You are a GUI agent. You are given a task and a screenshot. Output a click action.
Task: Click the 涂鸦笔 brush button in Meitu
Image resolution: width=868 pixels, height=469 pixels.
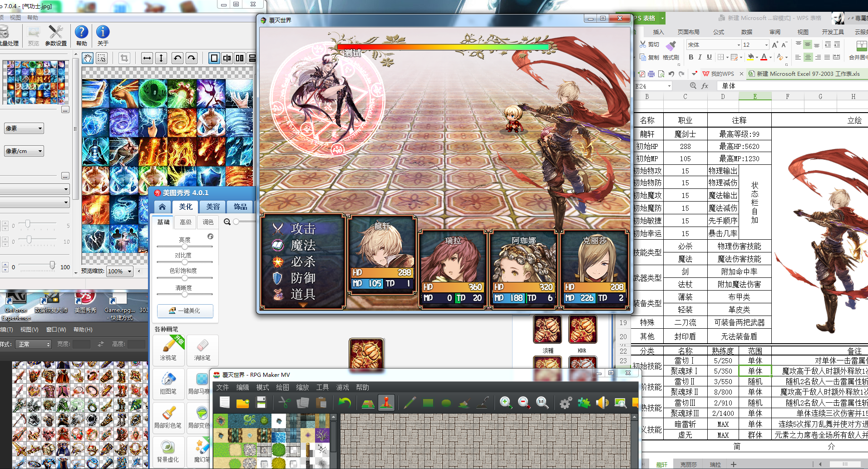pyautogui.click(x=168, y=350)
